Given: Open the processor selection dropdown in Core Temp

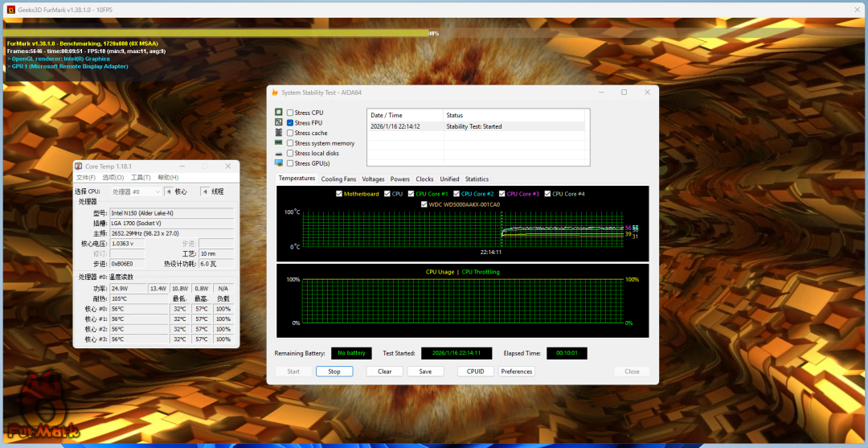Looking at the screenshot, I should (x=135, y=191).
